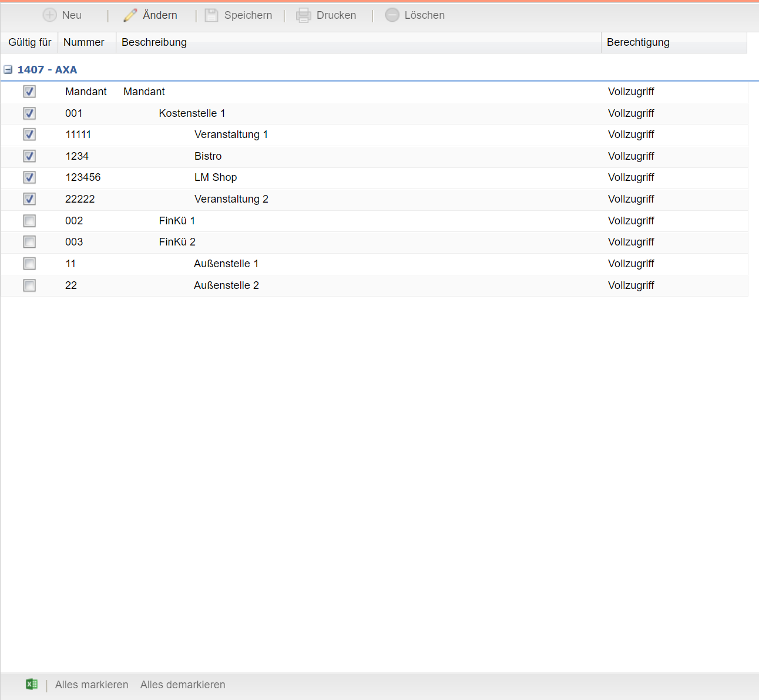Collapse the 1407 - AXA group
Viewport: 759px width, 700px height.
[8, 70]
